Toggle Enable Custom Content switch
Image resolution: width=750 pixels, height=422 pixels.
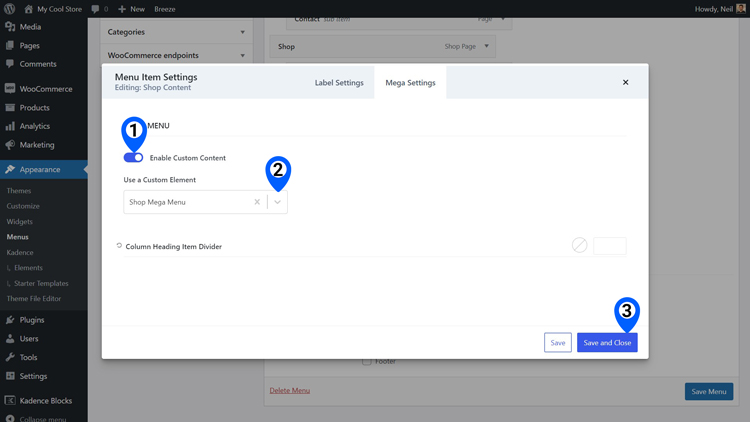pos(133,157)
